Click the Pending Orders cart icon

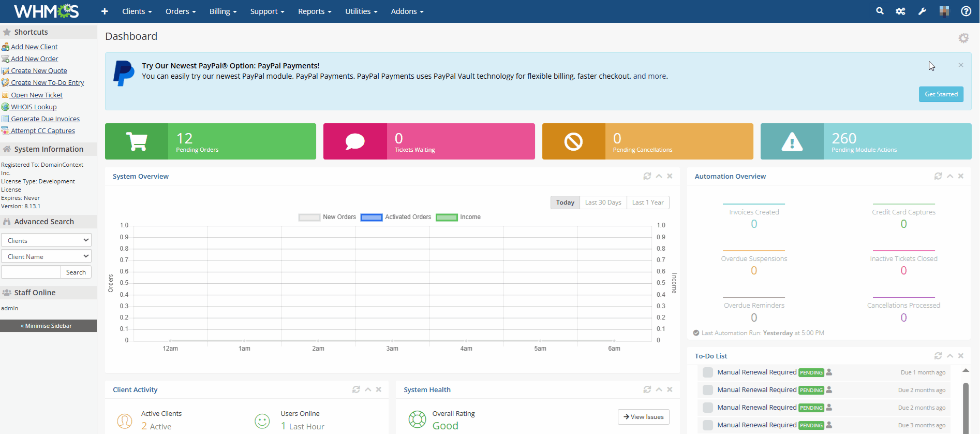click(x=137, y=141)
